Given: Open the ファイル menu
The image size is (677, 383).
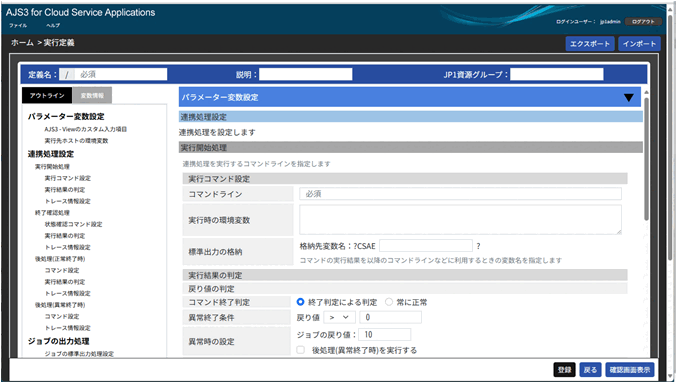Looking at the screenshot, I should point(18,25).
